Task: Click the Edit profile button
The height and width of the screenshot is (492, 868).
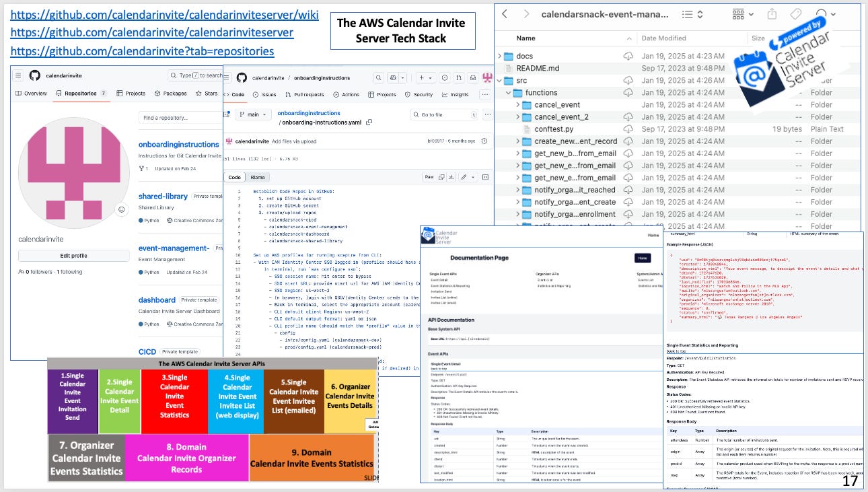Action: (x=73, y=256)
